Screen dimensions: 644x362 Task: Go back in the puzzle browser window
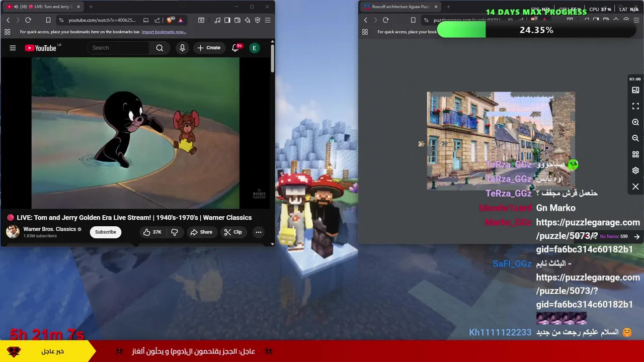(366, 20)
